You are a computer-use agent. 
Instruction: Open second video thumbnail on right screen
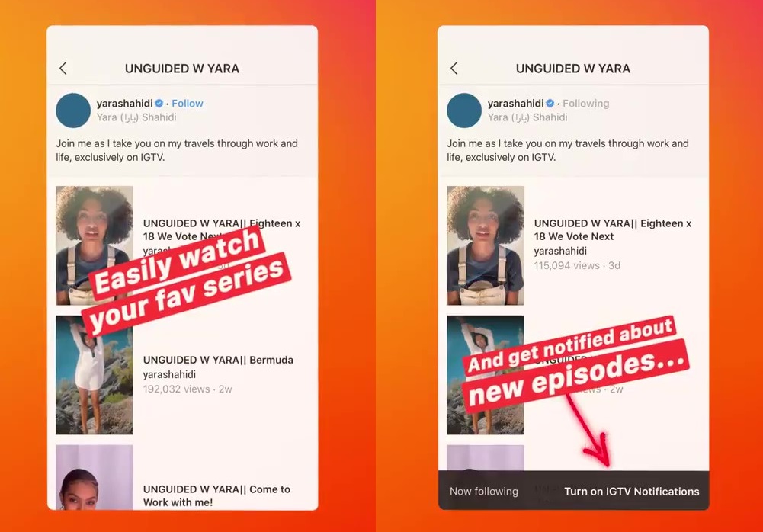point(485,375)
